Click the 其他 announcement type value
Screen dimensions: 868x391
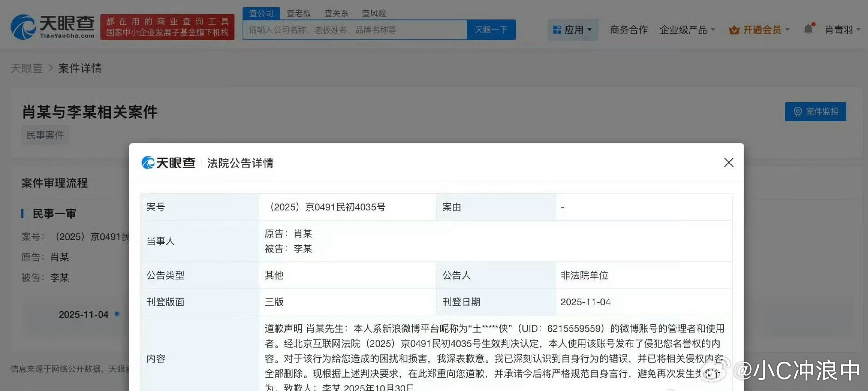tap(274, 275)
